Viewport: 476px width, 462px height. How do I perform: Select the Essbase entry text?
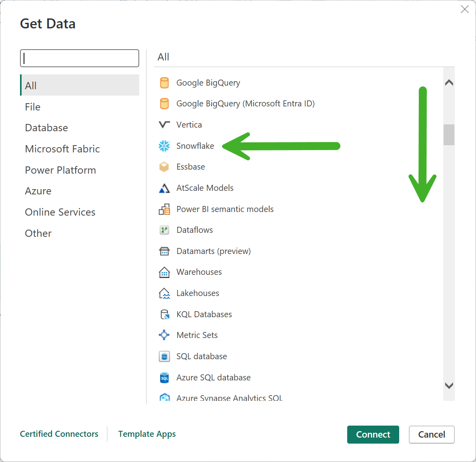pos(191,167)
